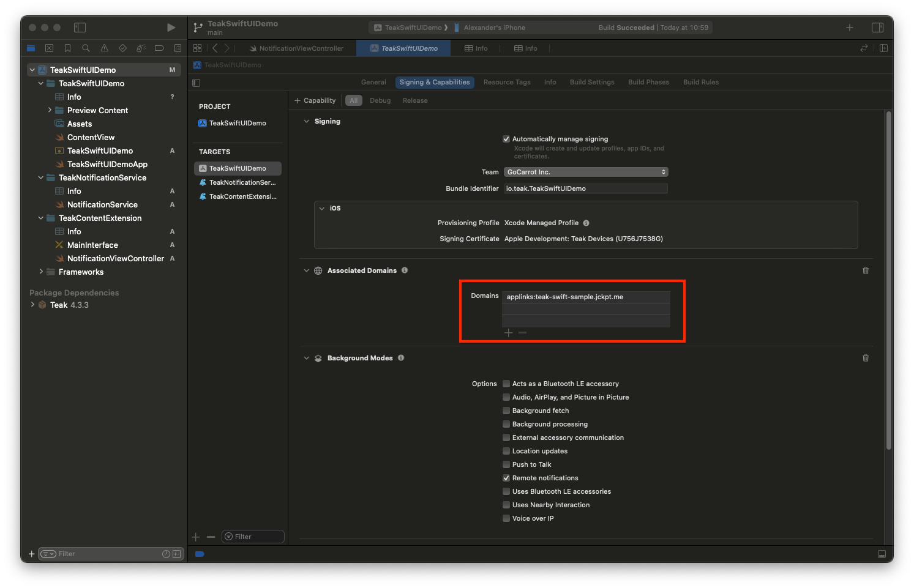Open the NotificationViewController editor tab

[x=296, y=48]
